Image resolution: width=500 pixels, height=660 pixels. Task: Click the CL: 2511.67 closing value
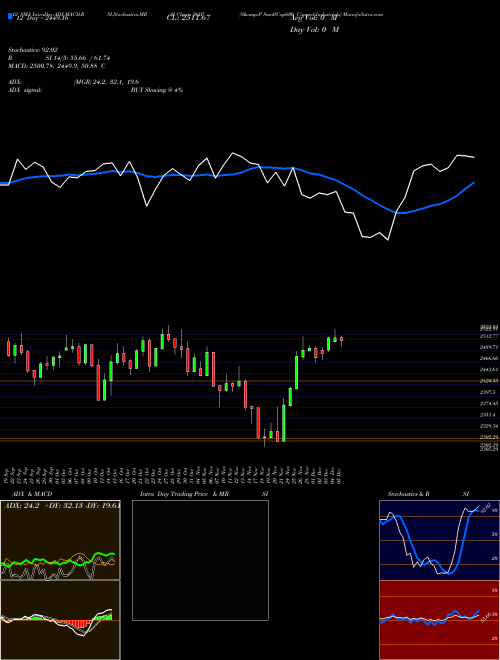pyautogui.click(x=188, y=18)
